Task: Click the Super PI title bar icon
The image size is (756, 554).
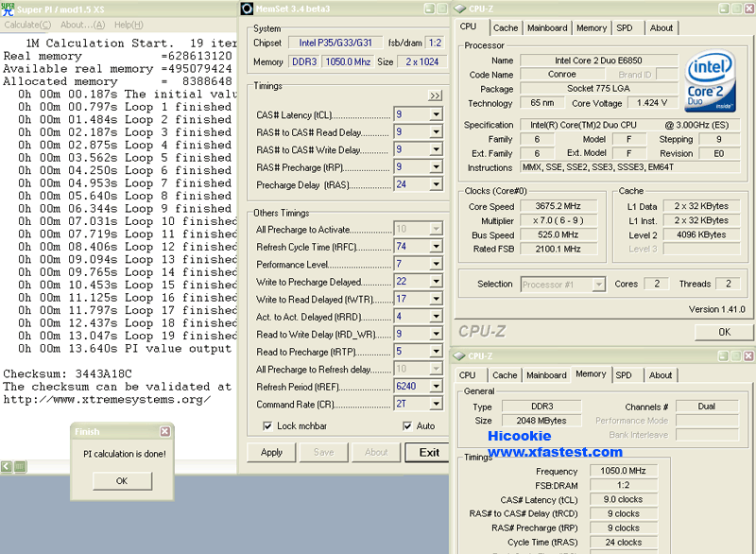Action: (8, 9)
